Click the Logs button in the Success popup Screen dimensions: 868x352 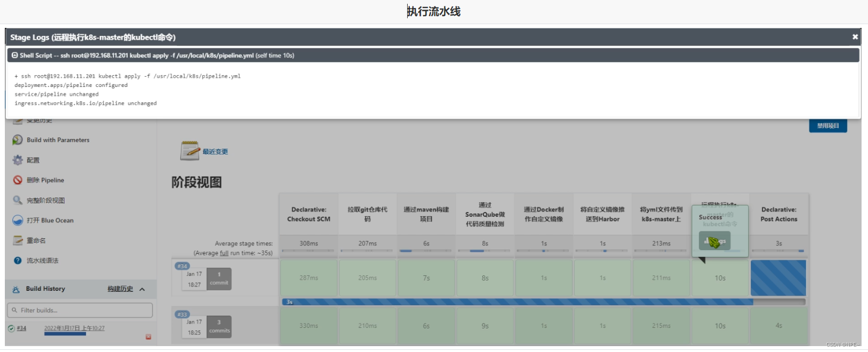[714, 241]
